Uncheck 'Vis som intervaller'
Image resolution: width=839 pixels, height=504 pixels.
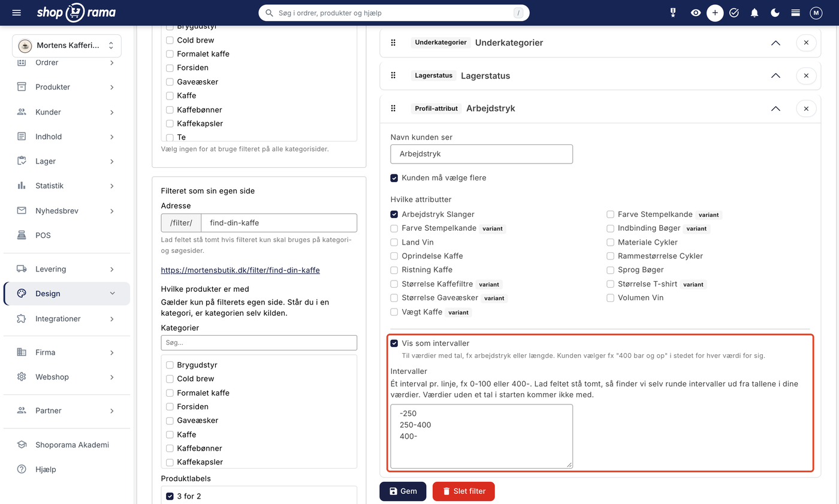coord(394,343)
